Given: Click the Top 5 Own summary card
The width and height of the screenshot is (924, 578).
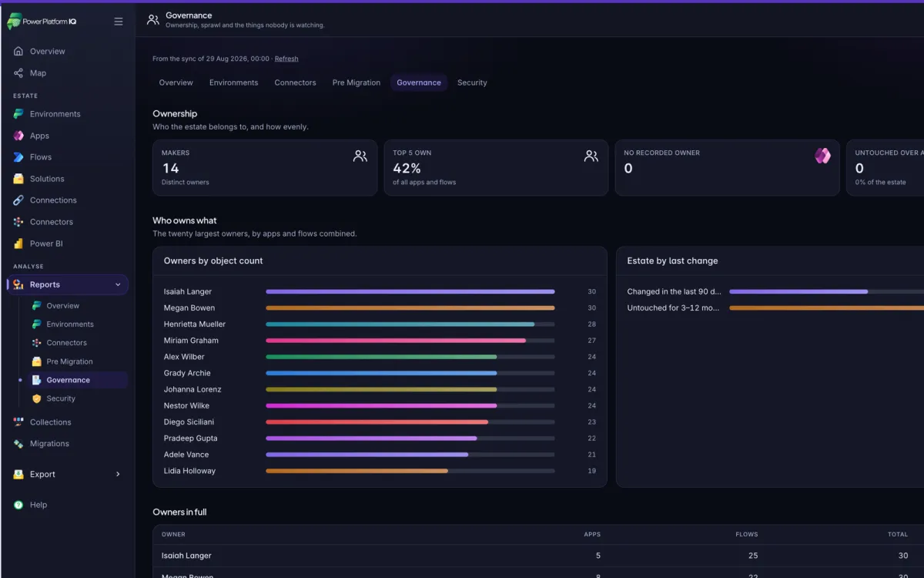Looking at the screenshot, I should point(496,168).
